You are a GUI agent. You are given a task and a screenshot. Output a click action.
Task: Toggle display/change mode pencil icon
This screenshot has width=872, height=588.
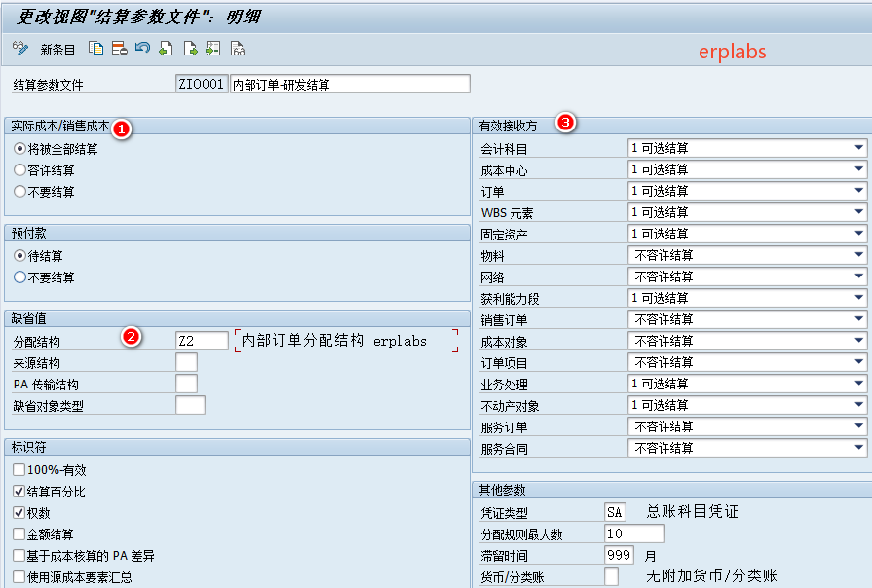tap(20, 49)
